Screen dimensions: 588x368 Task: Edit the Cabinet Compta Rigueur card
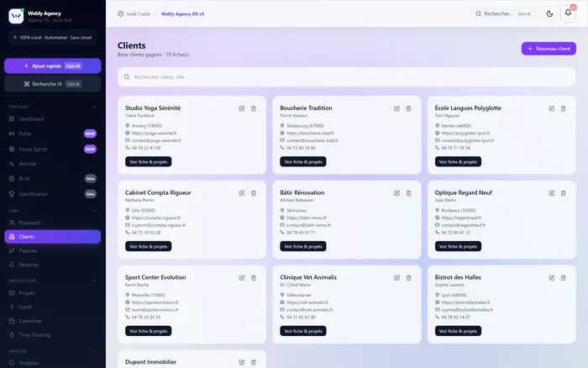pyautogui.click(x=242, y=193)
